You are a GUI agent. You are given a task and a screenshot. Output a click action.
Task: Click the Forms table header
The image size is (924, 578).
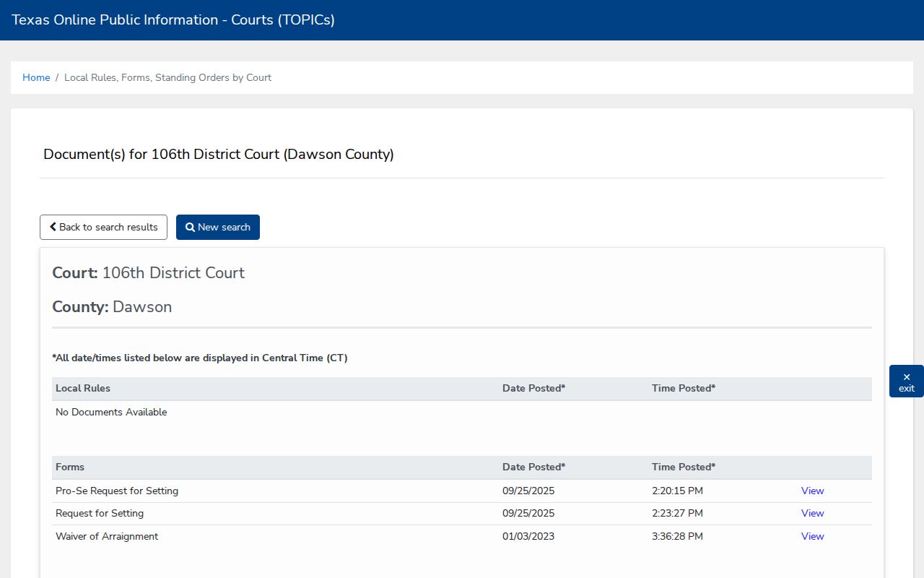tap(70, 467)
